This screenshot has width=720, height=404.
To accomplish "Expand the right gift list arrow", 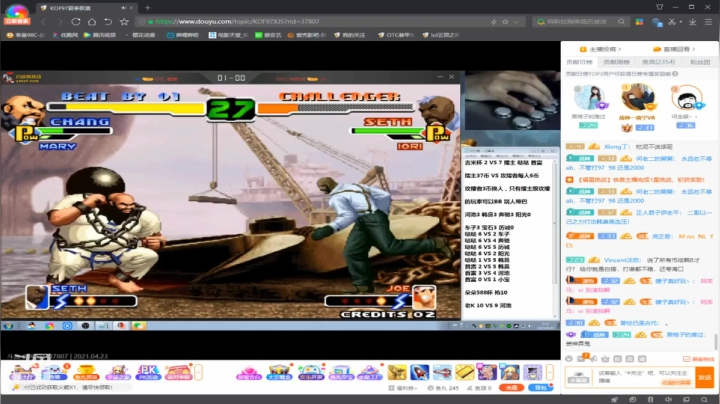I will pyautogui.click(x=550, y=372).
